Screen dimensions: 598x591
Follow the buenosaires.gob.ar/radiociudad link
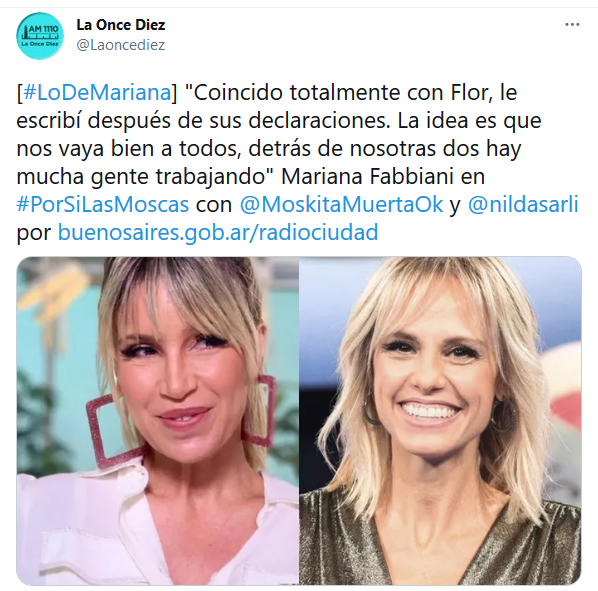218,232
